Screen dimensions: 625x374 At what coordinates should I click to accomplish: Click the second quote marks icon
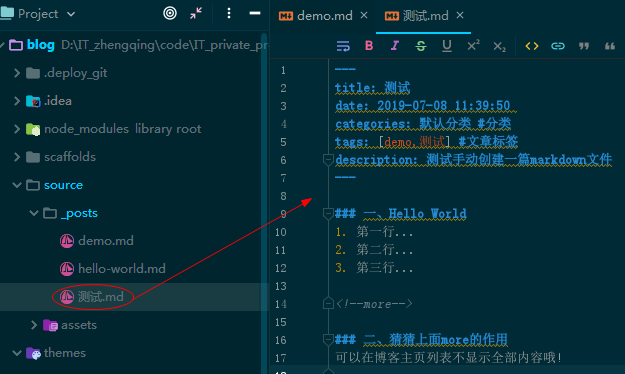(x=610, y=46)
